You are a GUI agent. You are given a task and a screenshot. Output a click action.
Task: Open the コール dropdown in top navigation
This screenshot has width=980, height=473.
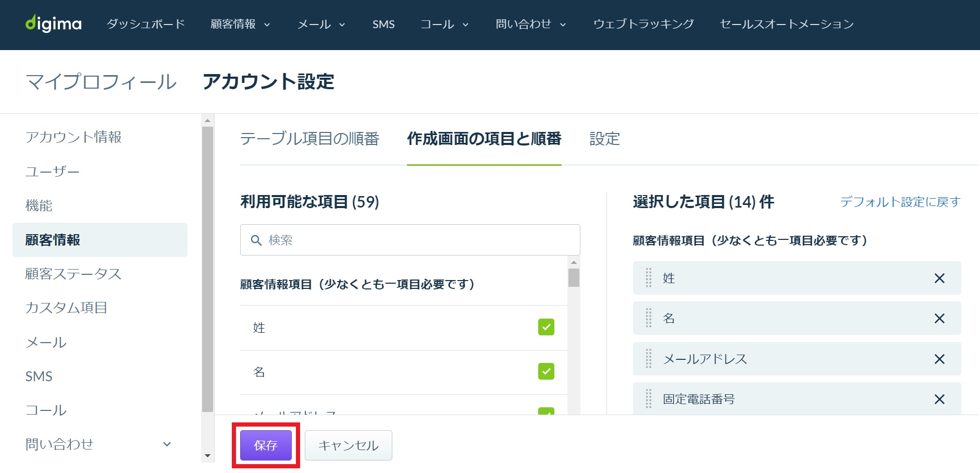444,24
